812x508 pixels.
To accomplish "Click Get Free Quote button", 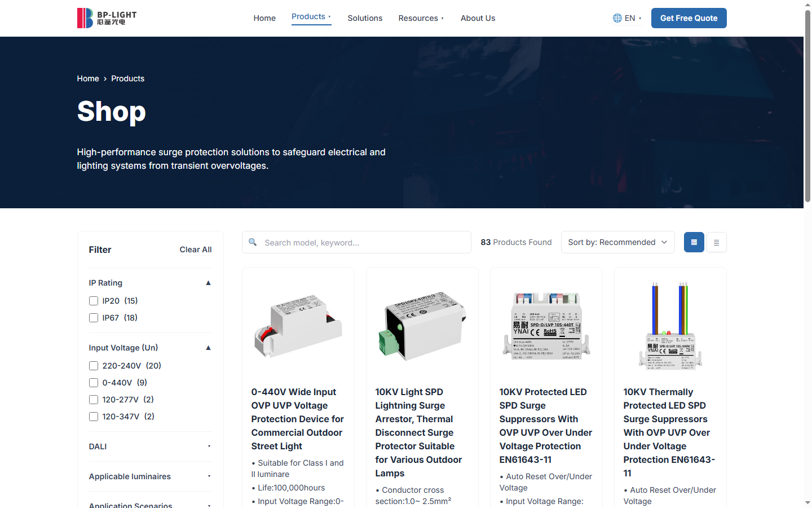I will 689,18.
